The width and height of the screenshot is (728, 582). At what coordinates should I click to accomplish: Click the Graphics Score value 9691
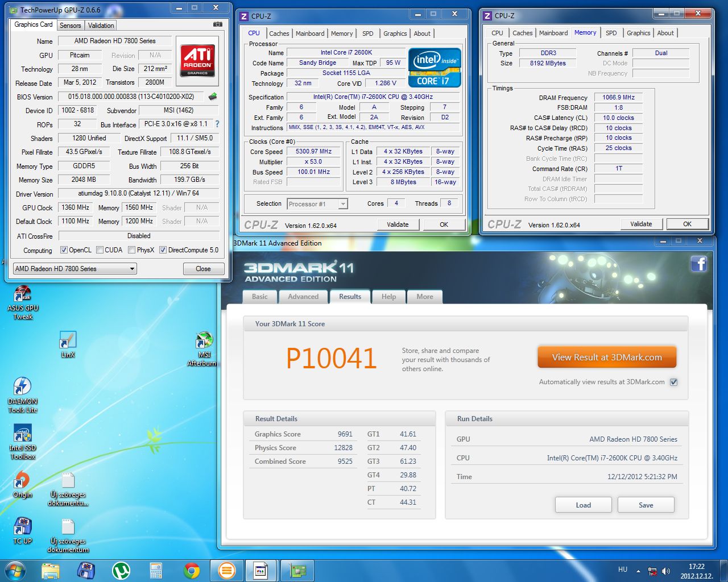(x=345, y=434)
